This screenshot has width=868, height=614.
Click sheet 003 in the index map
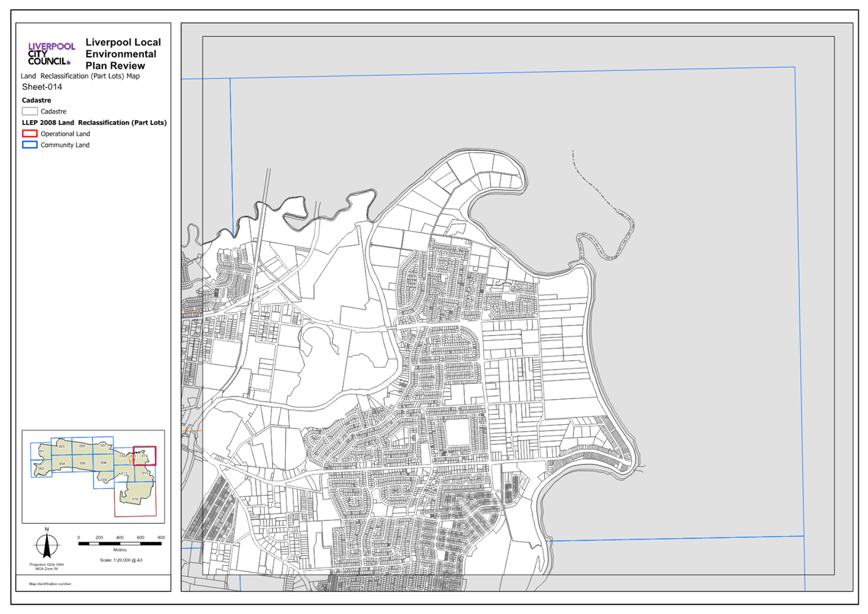(62, 446)
